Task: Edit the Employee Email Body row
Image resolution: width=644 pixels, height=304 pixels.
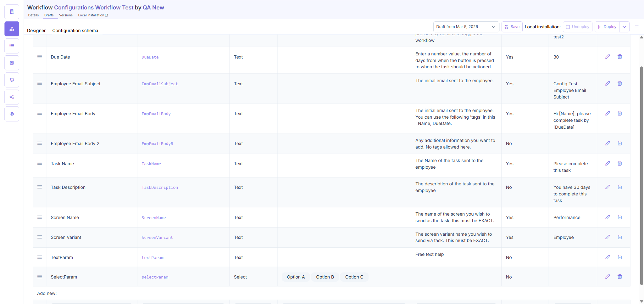Action: [x=608, y=113]
